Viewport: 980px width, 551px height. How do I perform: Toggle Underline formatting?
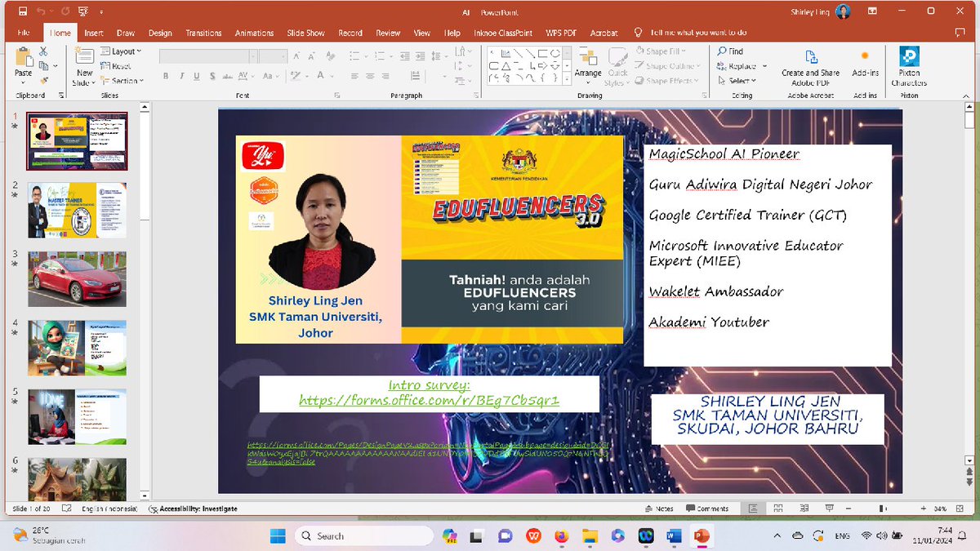[x=195, y=77]
